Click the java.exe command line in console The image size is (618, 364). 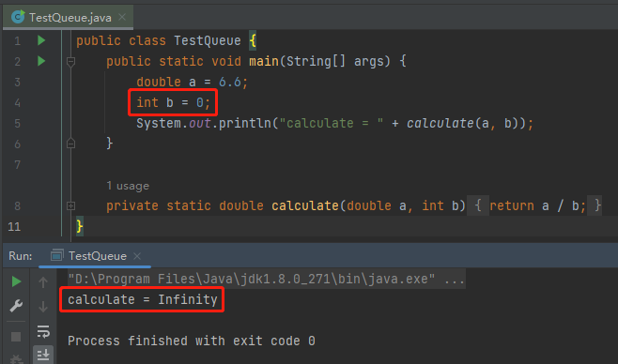tap(267, 279)
